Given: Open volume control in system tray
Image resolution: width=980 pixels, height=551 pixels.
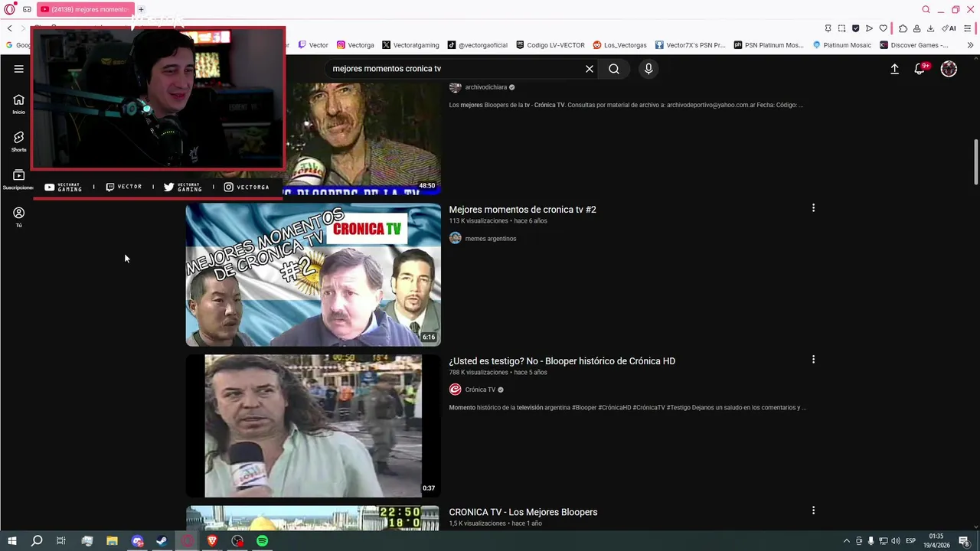Looking at the screenshot, I should 895,541.
